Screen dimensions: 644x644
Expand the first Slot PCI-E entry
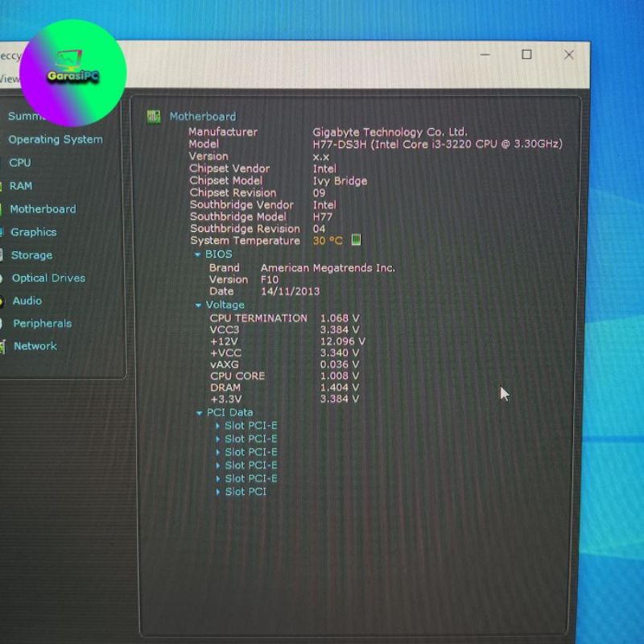(x=217, y=426)
